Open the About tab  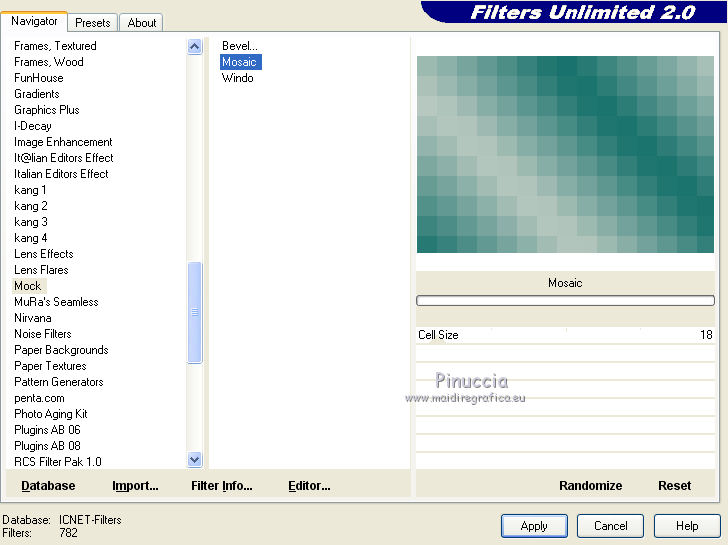tap(142, 23)
